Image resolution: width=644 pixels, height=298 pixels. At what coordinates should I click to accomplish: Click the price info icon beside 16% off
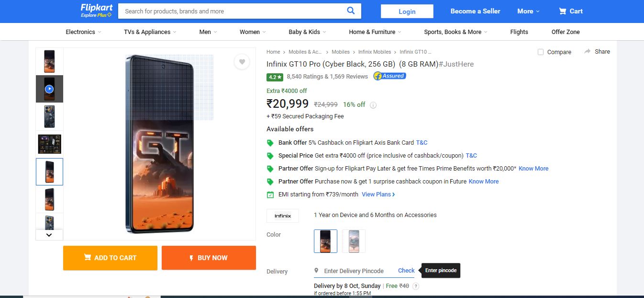pyautogui.click(x=373, y=105)
